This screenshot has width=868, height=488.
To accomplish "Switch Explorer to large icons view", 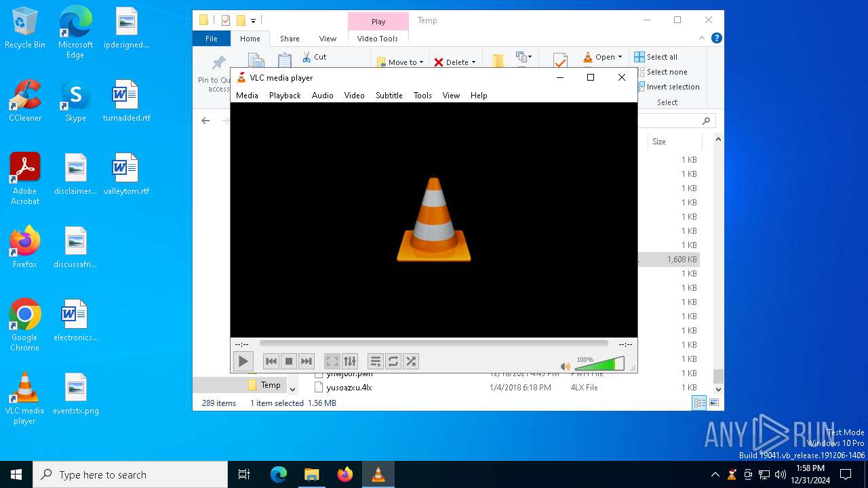I will tap(713, 403).
